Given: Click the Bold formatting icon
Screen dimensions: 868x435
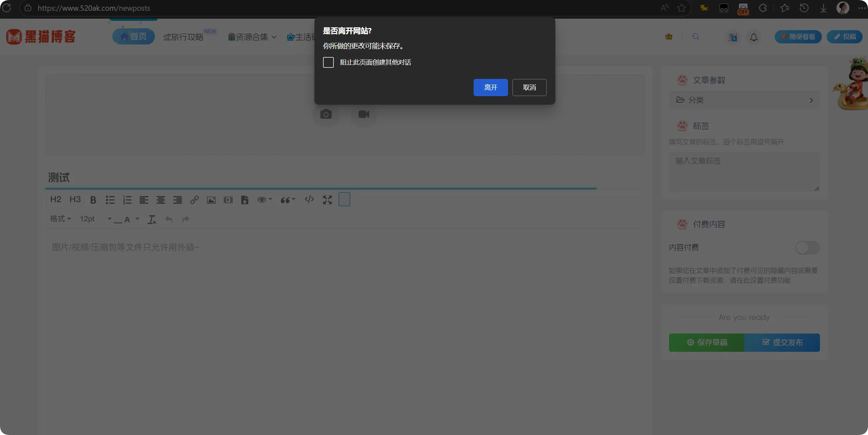Looking at the screenshot, I should pos(93,200).
